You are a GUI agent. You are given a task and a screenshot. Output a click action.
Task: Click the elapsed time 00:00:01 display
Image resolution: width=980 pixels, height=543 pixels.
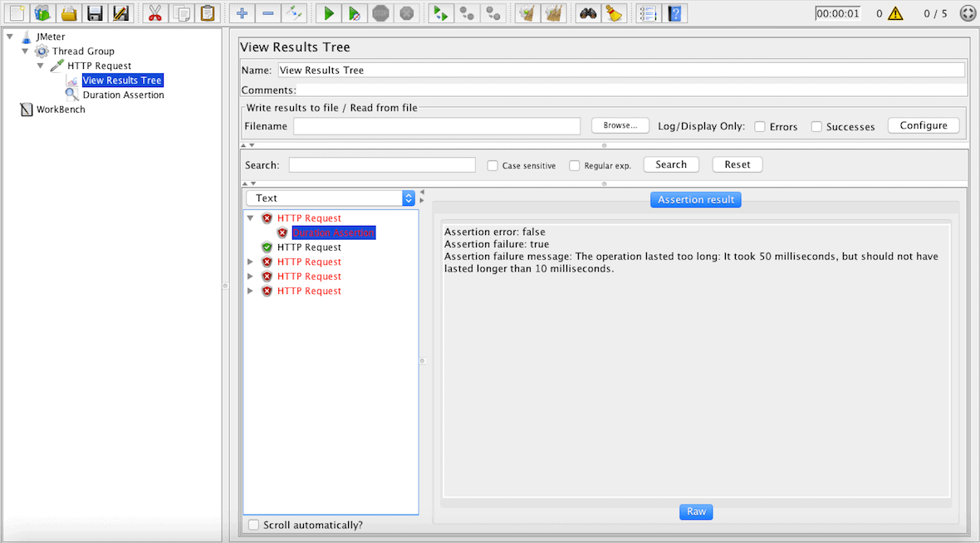pos(837,13)
